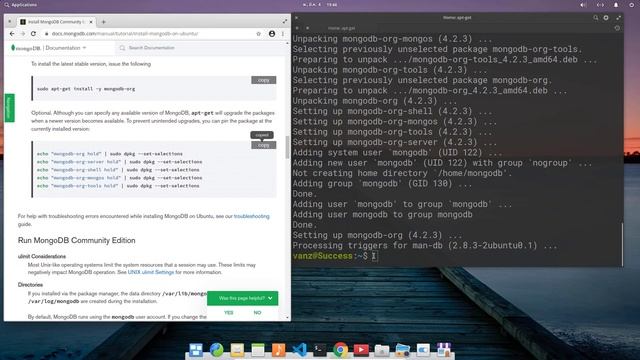Open terminal tab history icon
This screenshot has height=360, width=640.
[617, 28]
